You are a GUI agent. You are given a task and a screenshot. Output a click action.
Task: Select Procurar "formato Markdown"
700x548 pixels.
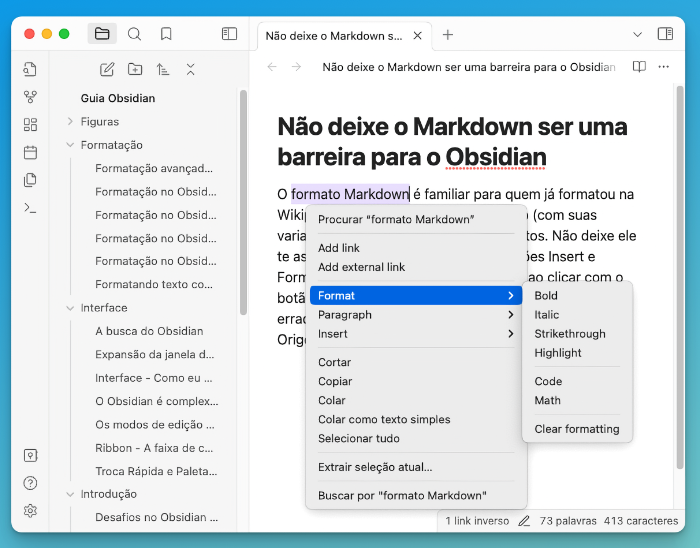416,219
